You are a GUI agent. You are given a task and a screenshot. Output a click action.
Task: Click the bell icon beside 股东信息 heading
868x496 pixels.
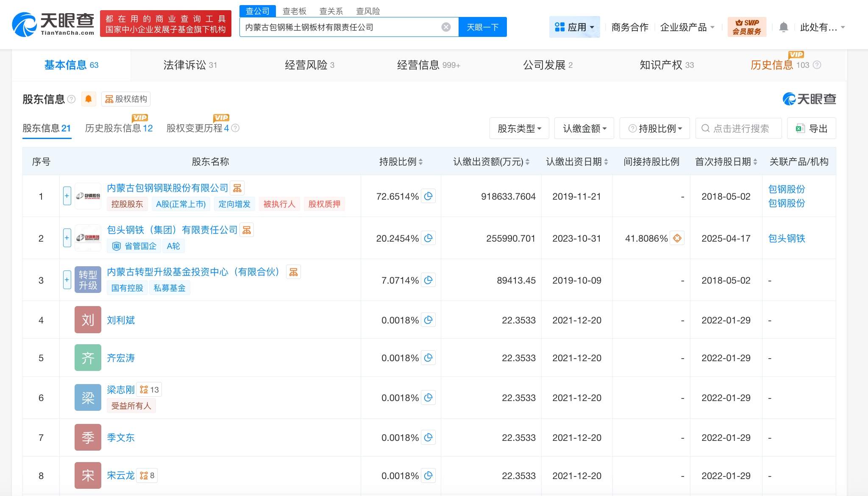89,99
